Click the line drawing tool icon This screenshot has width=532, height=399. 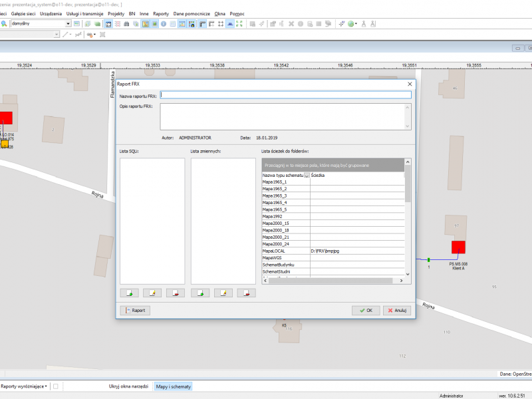tap(65, 35)
